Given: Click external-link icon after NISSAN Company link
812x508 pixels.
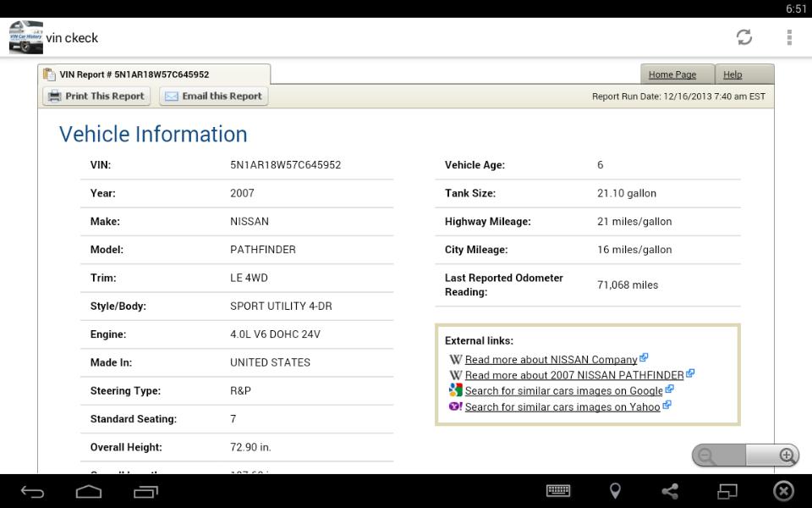Looking at the screenshot, I should point(644,357).
